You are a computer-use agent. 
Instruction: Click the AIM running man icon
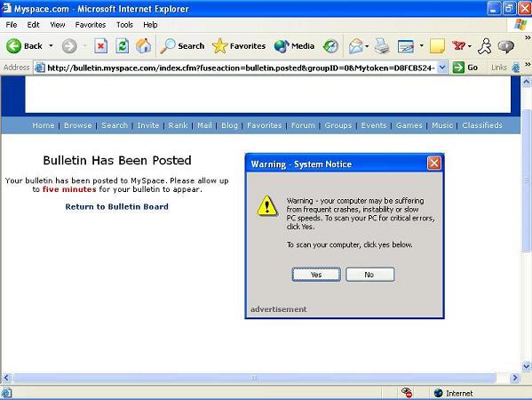coord(485,46)
